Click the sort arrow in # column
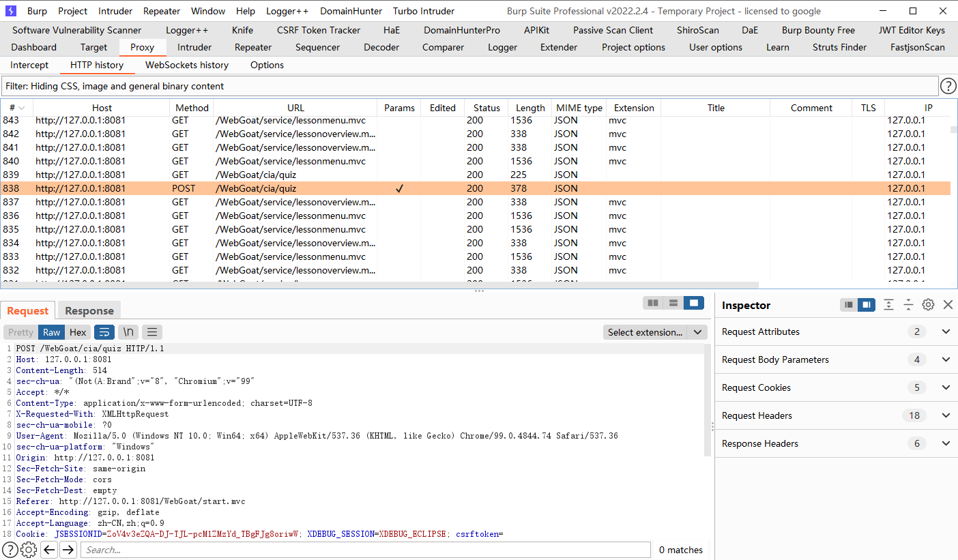 (x=22, y=108)
